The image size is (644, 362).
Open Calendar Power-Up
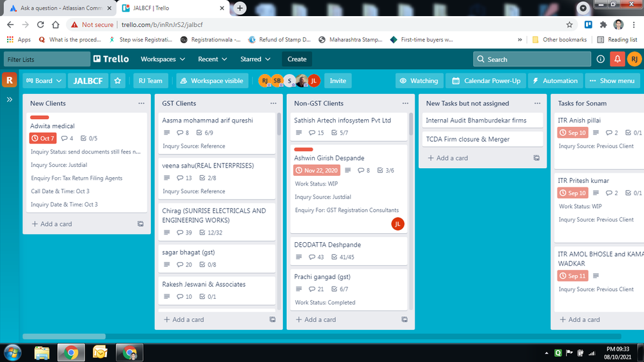(486, 81)
